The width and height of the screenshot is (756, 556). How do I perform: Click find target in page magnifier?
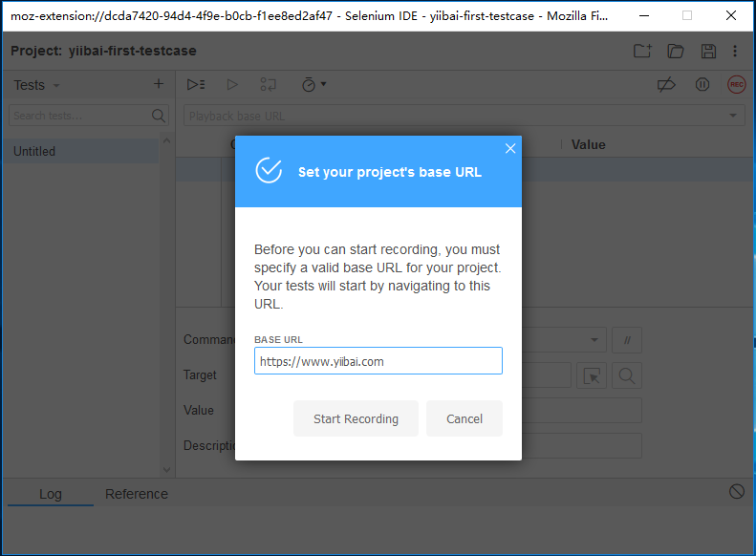[627, 375]
